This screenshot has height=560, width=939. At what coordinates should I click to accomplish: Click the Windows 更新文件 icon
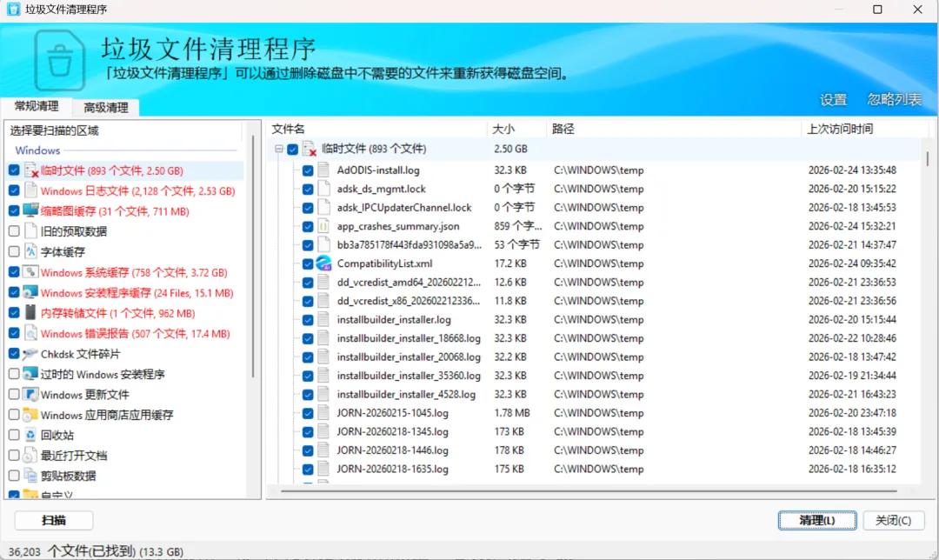pos(30,394)
